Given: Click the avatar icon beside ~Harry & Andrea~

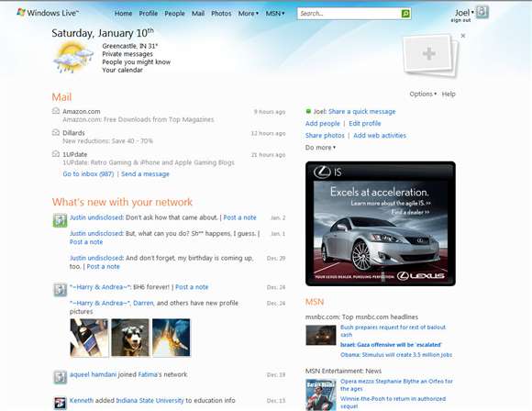Looking at the screenshot, I should point(60,290).
